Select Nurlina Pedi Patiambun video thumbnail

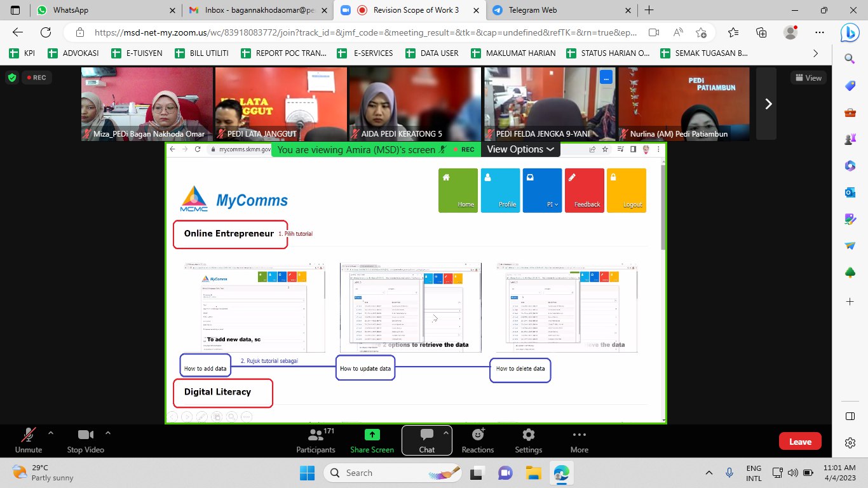pos(684,104)
